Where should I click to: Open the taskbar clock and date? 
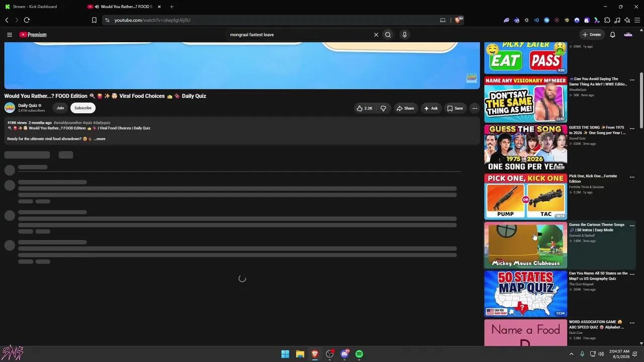pyautogui.click(x=619, y=354)
